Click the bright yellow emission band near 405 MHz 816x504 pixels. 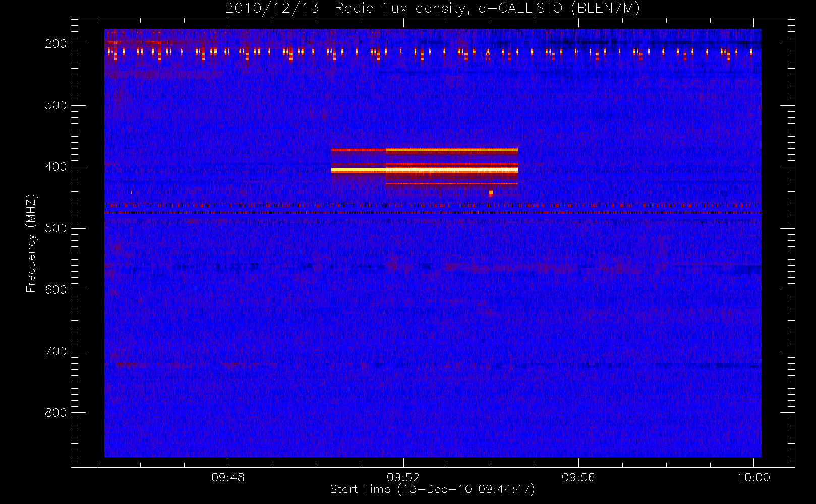coord(425,171)
